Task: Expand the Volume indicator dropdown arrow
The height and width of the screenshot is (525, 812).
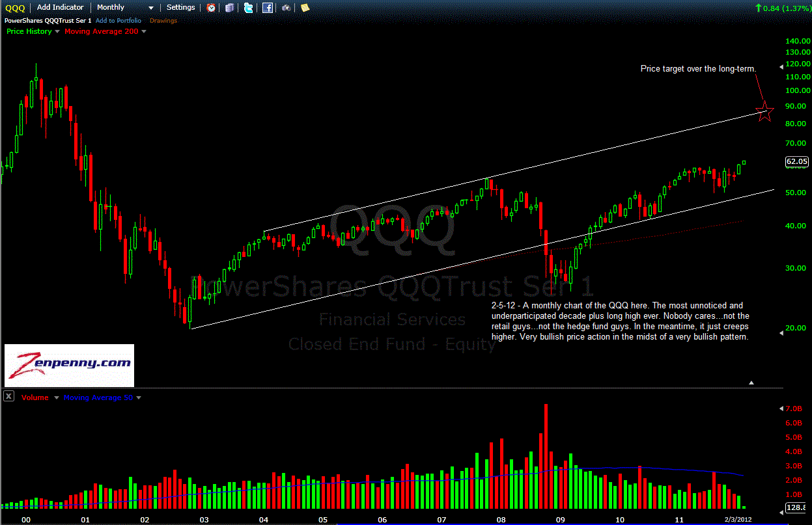Action: click(57, 397)
